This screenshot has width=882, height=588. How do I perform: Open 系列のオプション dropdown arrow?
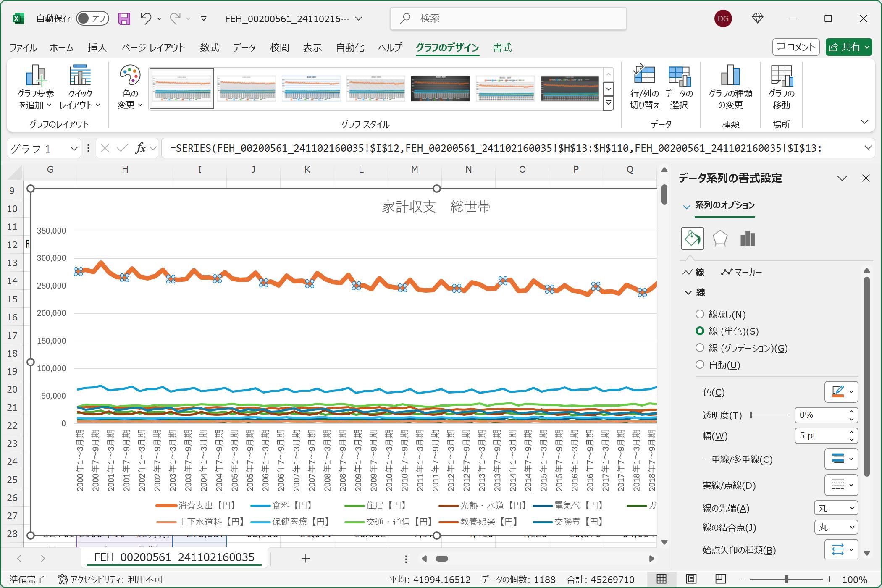pyautogui.click(x=686, y=207)
